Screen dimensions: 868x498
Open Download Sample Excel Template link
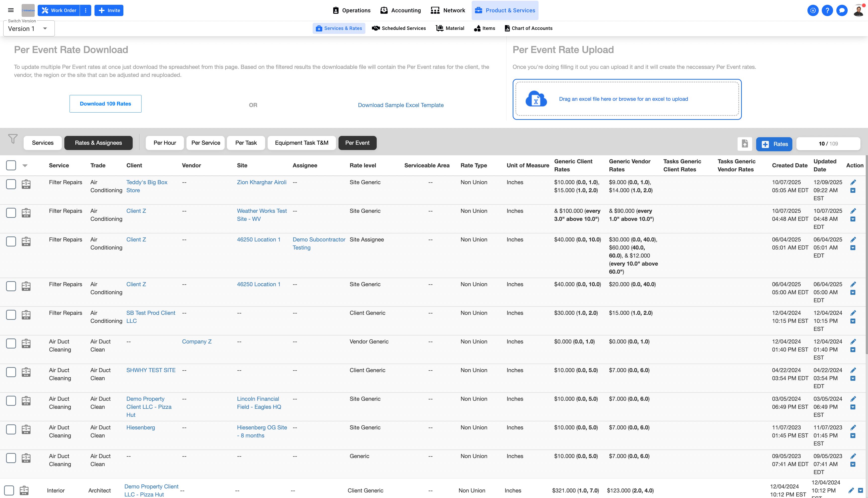(401, 105)
